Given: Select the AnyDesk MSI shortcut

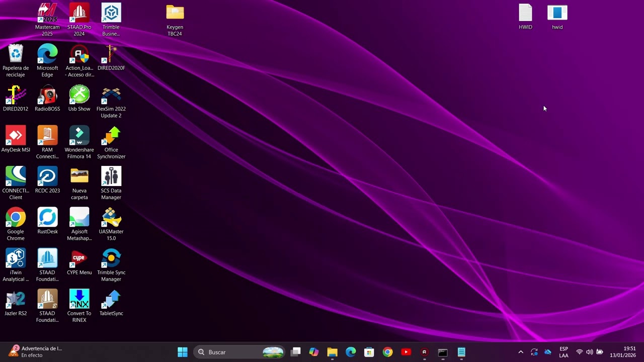Looking at the screenshot, I should 16,139.
